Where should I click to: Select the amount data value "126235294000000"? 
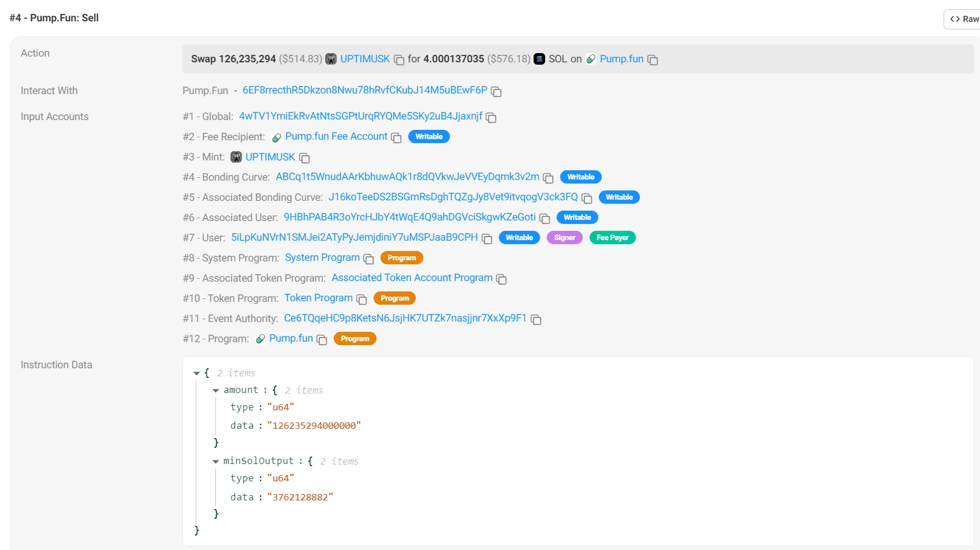(314, 426)
